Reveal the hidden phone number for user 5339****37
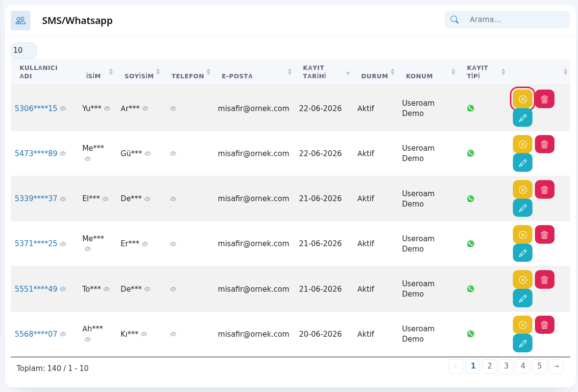The width and height of the screenshot is (578, 392). click(x=173, y=199)
